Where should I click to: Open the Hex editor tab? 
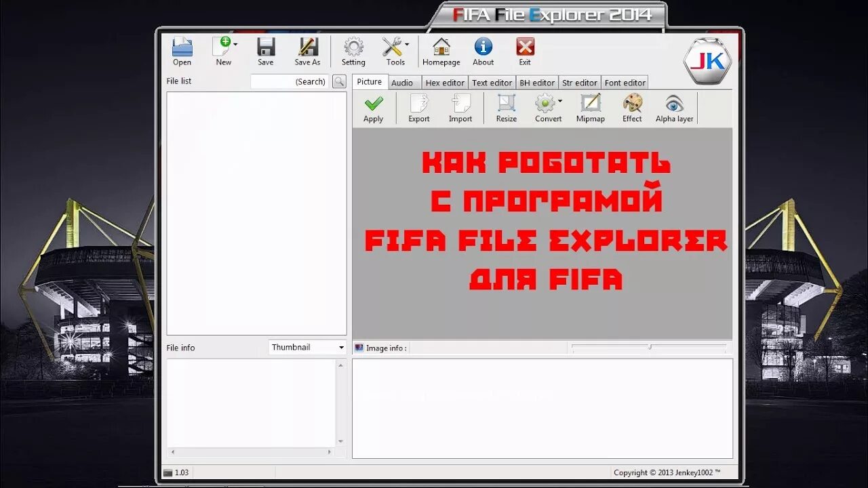tap(445, 83)
